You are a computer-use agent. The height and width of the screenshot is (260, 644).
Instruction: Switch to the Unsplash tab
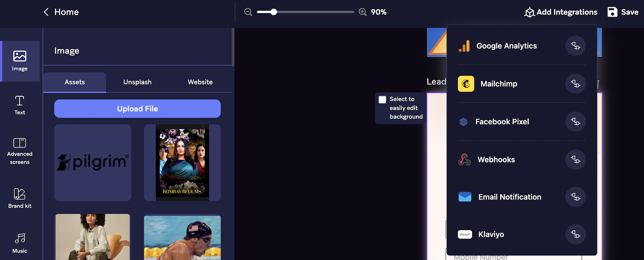[x=137, y=82]
